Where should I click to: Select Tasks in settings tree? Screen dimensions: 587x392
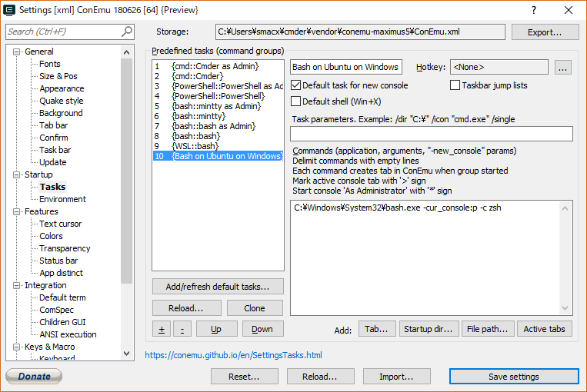coord(53,187)
